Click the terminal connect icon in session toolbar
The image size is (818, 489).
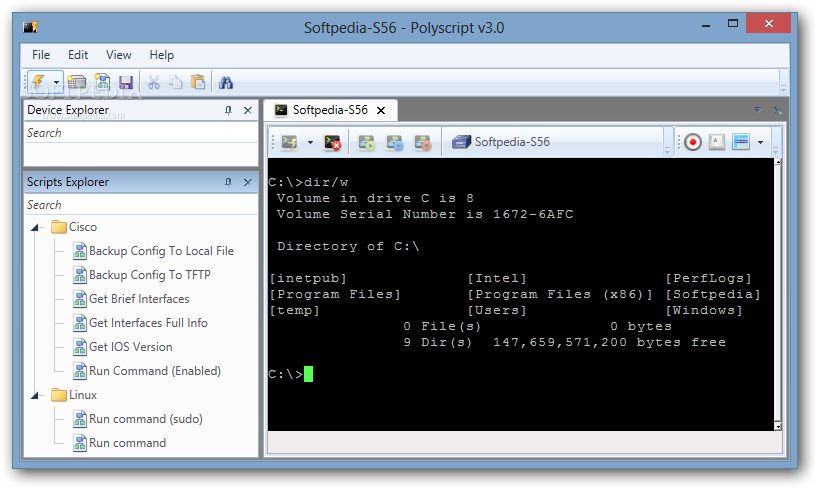290,142
